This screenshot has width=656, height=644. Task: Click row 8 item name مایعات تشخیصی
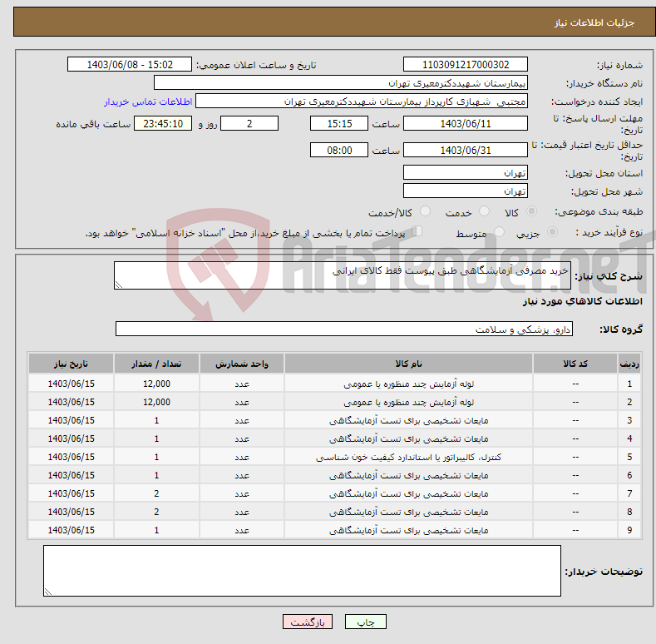408,512
